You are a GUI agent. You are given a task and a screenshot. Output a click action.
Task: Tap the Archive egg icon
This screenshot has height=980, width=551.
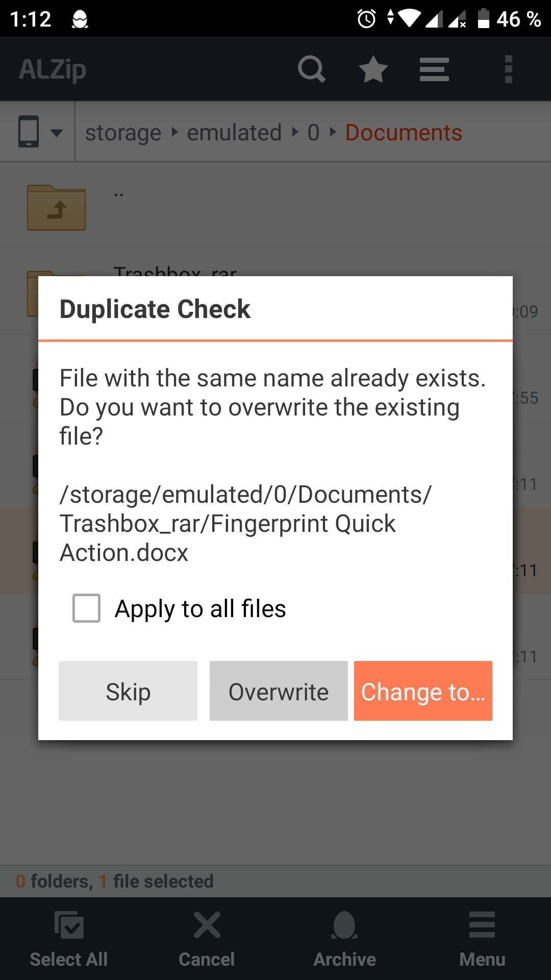pos(344,924)
